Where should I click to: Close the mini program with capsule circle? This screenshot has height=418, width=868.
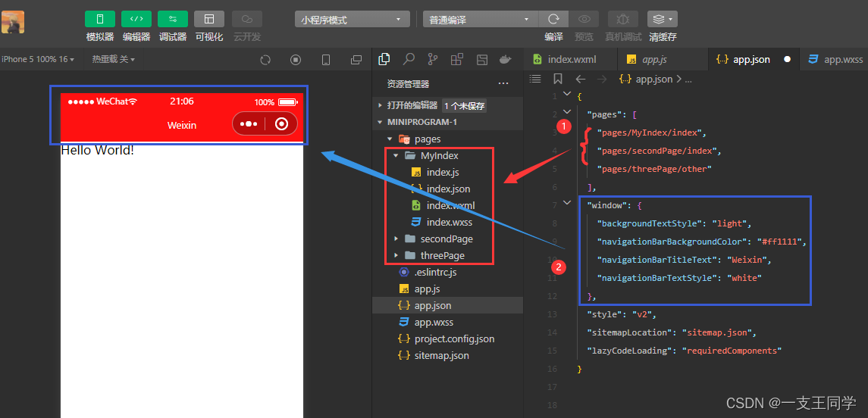[x=281, y=124]
